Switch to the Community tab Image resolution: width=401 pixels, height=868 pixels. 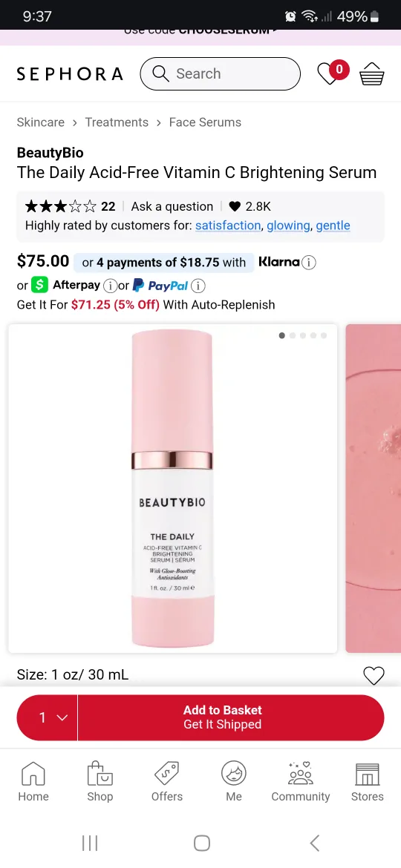(300, 782)
